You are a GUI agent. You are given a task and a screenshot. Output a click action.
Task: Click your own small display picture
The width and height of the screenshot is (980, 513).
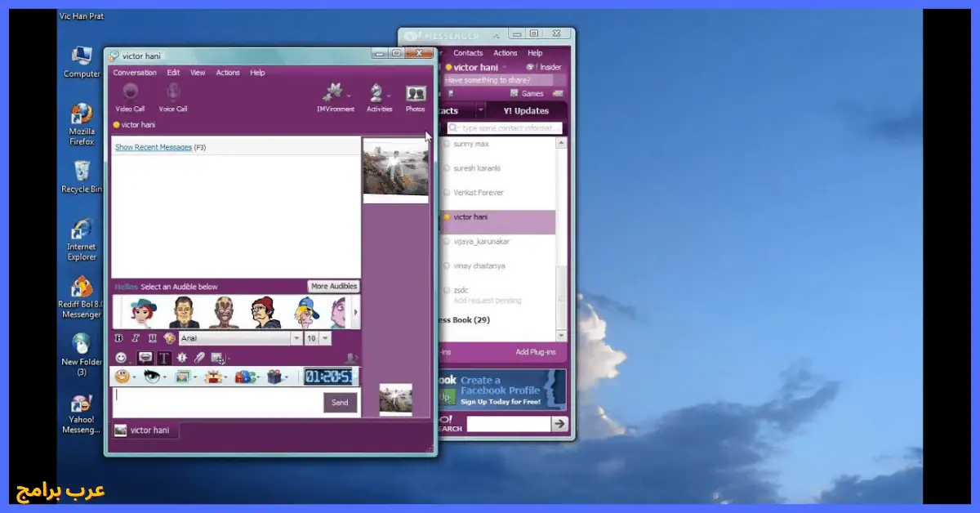tap(395, 399)
